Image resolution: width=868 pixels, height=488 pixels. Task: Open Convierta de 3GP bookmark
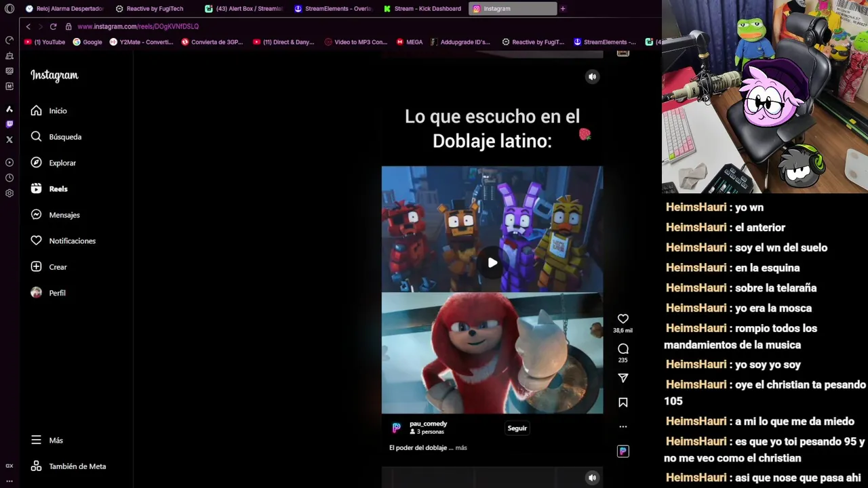(212, 42)
